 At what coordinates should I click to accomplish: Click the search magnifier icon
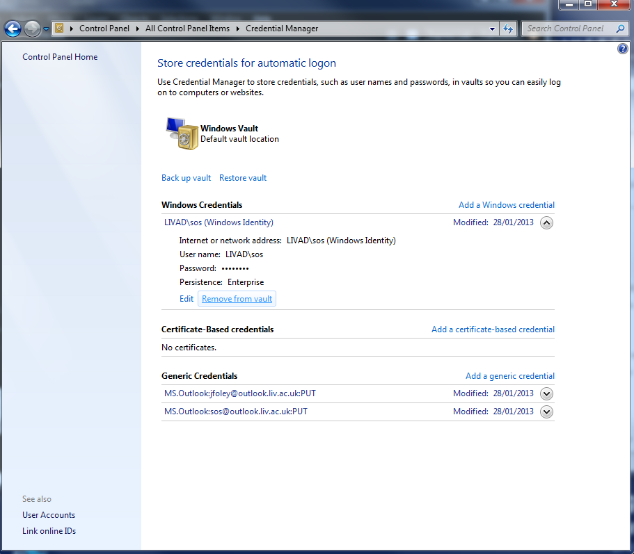(x=620, y=29)
